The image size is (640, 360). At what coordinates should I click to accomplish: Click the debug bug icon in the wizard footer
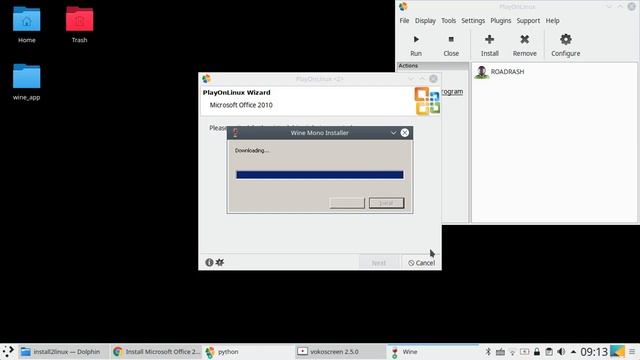pos(220,262)
